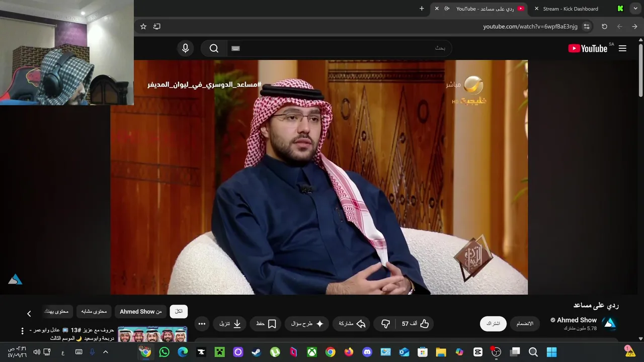Activate voice search microphone
Image resolution: width=644 pixels, height=362 pixels.
coord(186,48)
